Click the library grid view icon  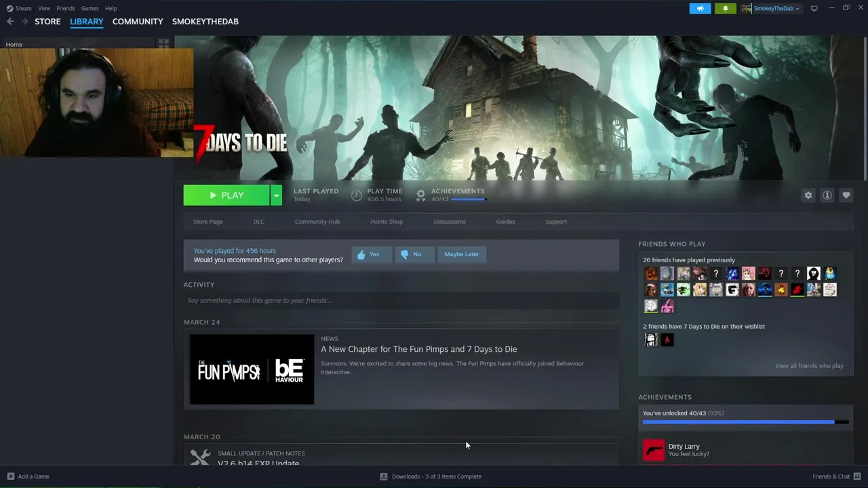tap(163, 43)
